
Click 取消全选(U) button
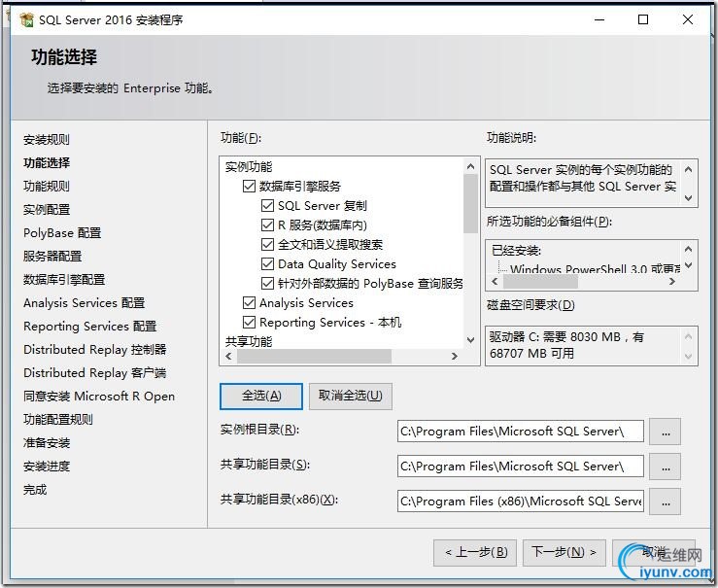351,397
